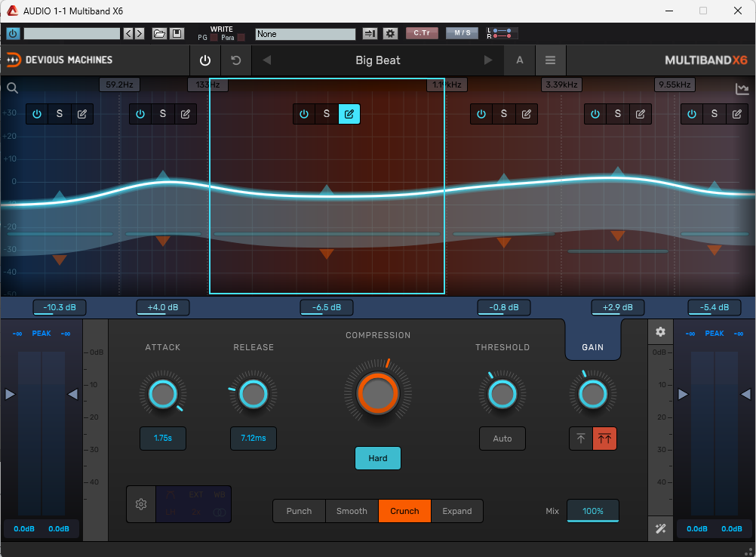756x557 pixels.
Task: Solo the band above 9.55kHz
Action: (x=714, y=114)
